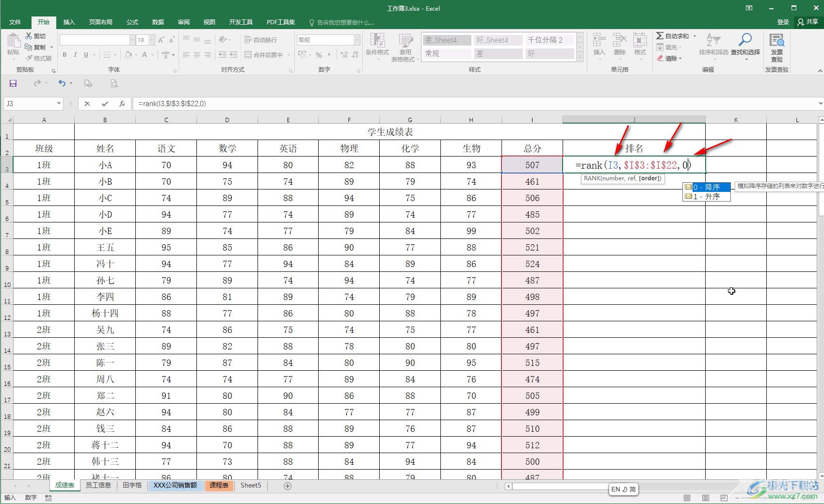This screenshot has width=824, height=504.
Task: Click the decrease font size icon
Action: click(172, 40)
